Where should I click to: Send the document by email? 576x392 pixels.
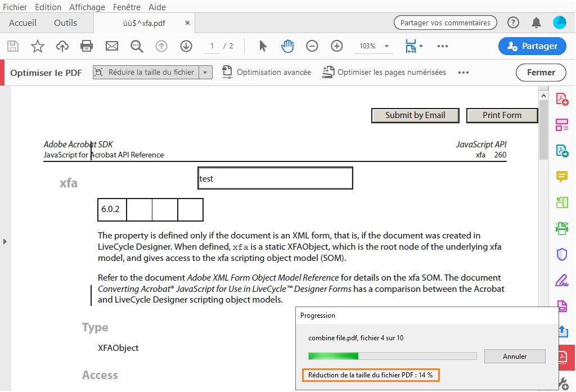point(111,46)
